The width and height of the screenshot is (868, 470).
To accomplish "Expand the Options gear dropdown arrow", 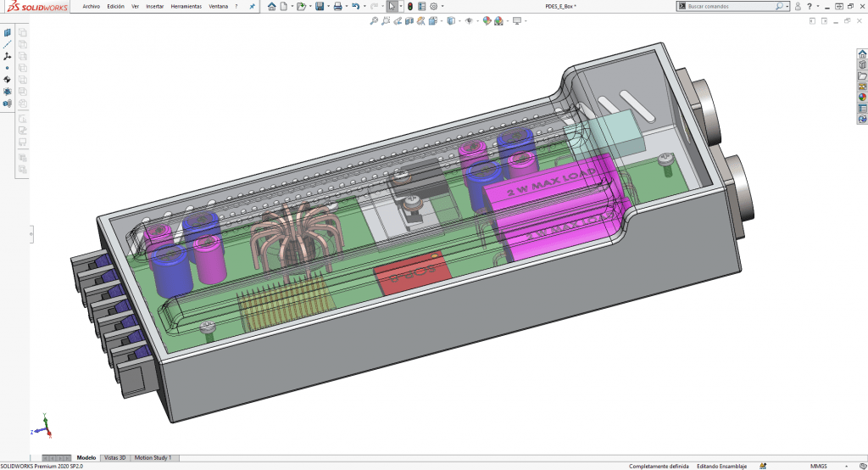I will point(442,7).
